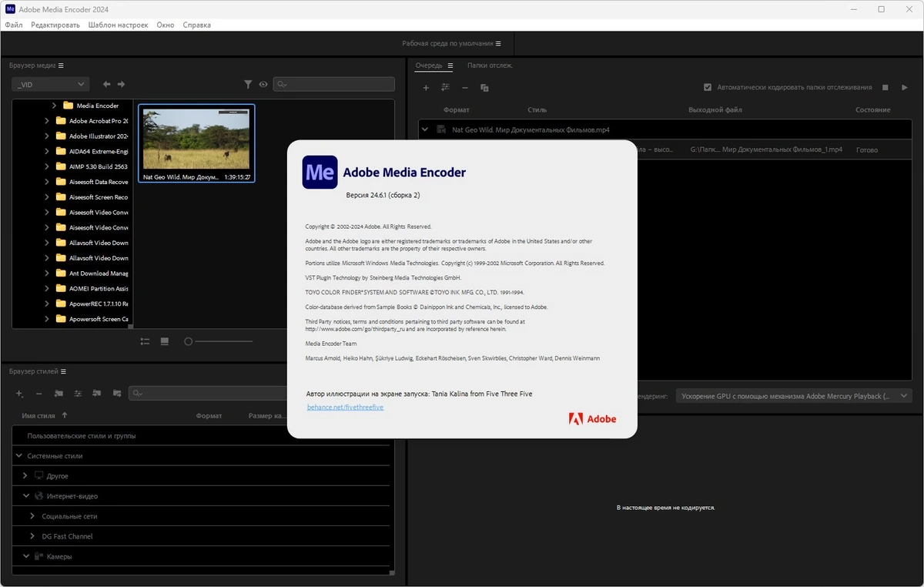
Task: Expand the Adobe Acrobat Pro folder
Action: coord(47,121)
